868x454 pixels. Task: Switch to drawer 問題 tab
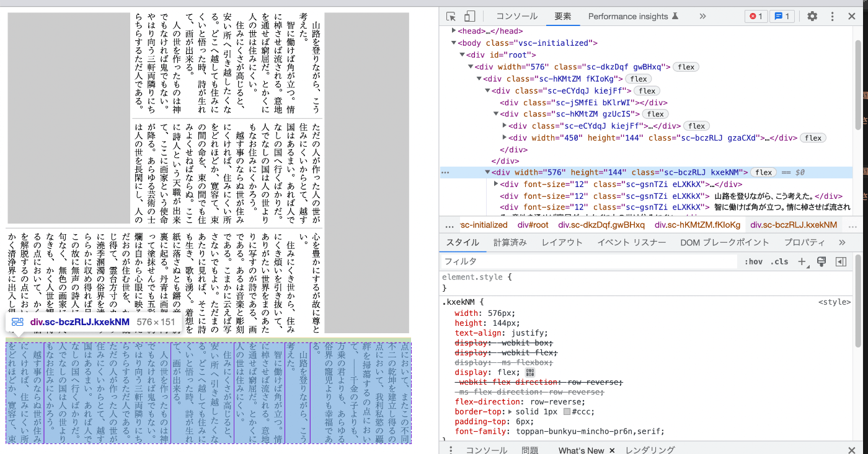click(530, 450)
